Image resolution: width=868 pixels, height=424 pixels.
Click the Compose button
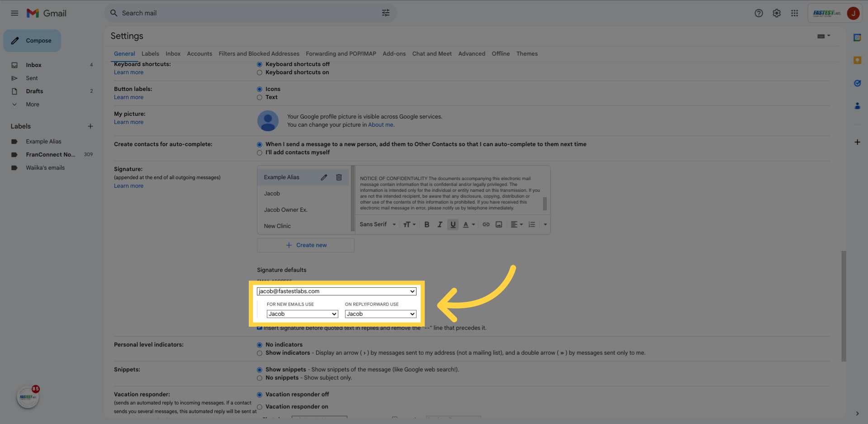click(x=32, y=41)
